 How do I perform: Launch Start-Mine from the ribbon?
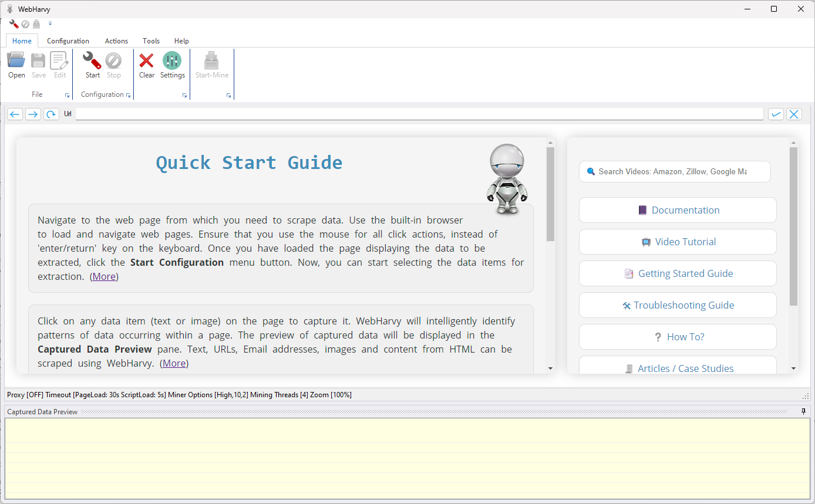211,65
